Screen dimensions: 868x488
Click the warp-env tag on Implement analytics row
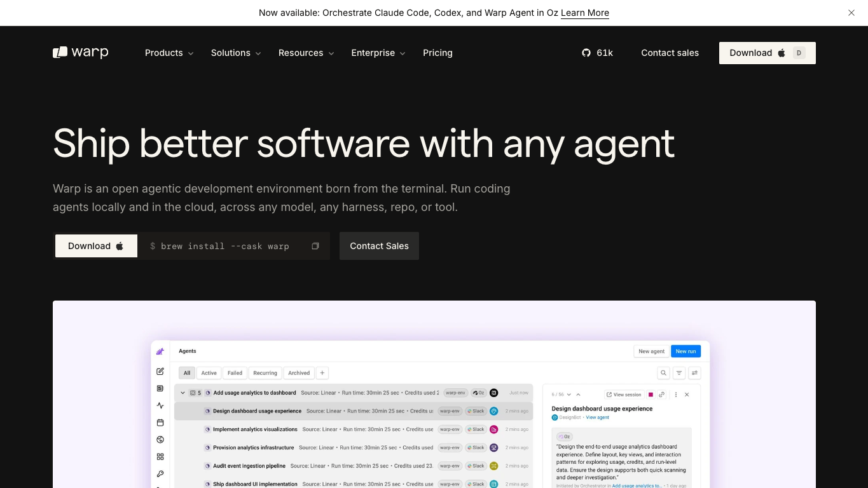click(450, 430)
